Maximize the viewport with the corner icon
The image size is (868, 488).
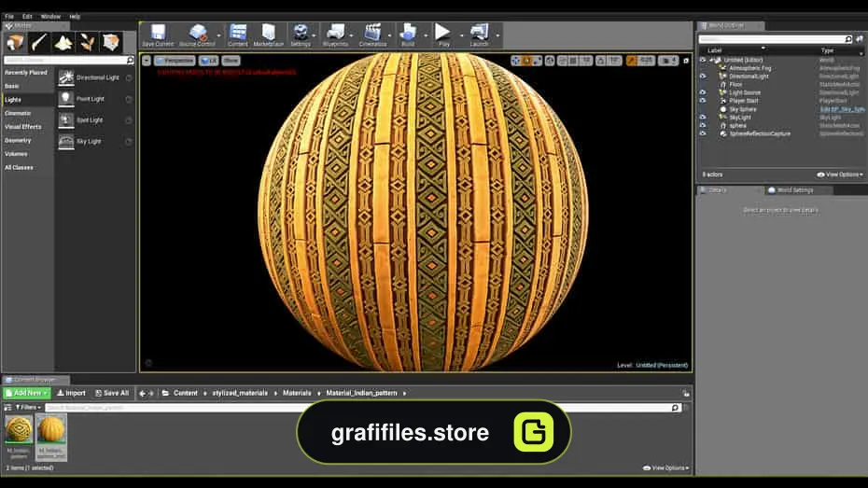686,61
